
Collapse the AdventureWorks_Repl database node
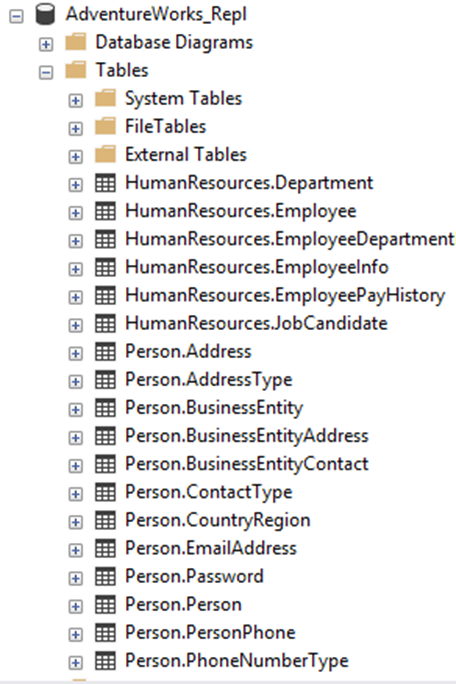coord(17,17)
